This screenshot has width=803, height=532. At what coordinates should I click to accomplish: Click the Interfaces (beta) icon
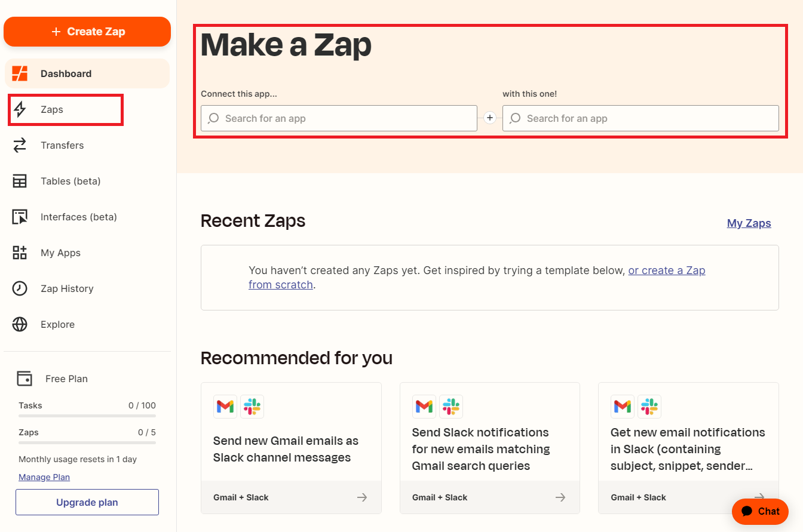click(20, 217)
